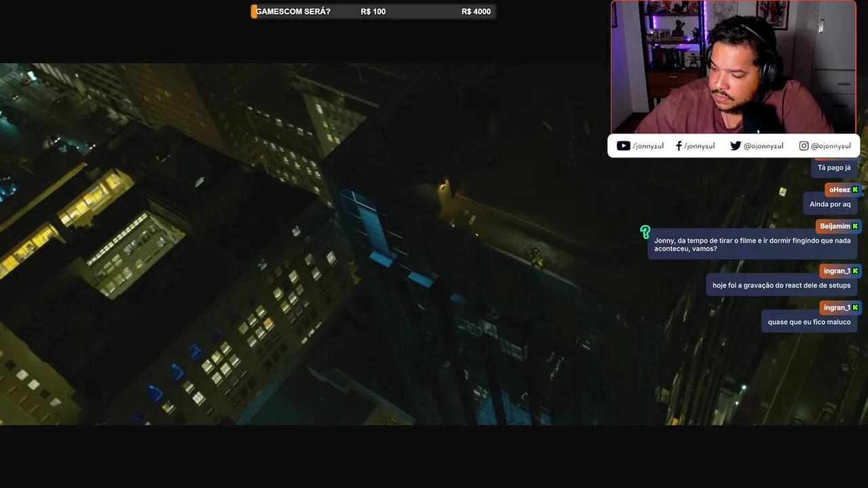
Task: Click the 'Ainda por aq' chat message
Action: coord(830,204)
